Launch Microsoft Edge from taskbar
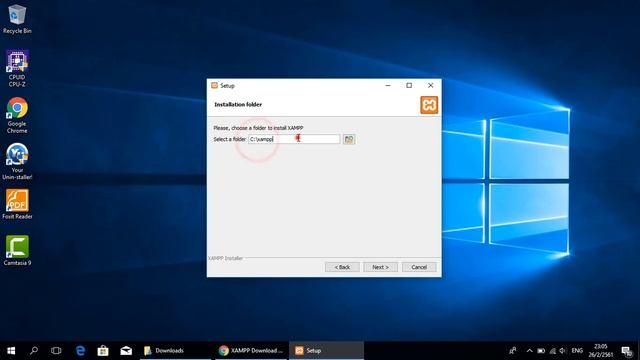The image size is (640, 360). click(x=80, y=351)
